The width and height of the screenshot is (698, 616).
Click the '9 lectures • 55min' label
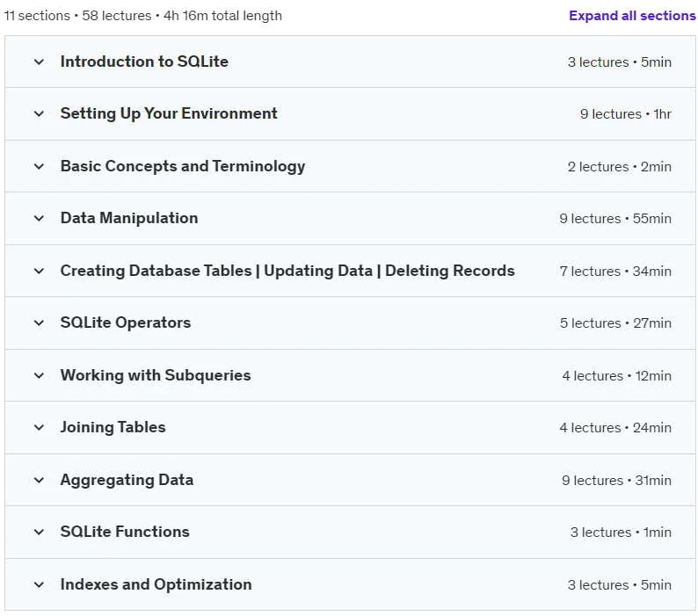tap(615, 219)
